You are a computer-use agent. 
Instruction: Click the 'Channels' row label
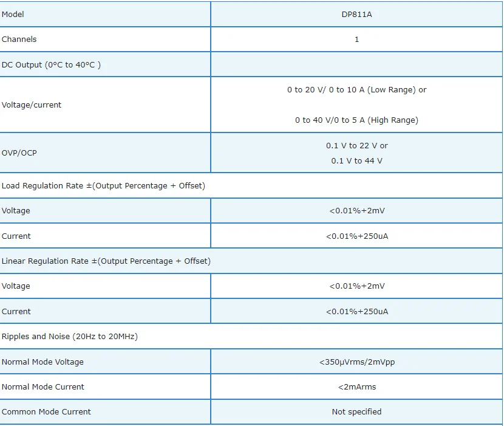coord(19,40)
